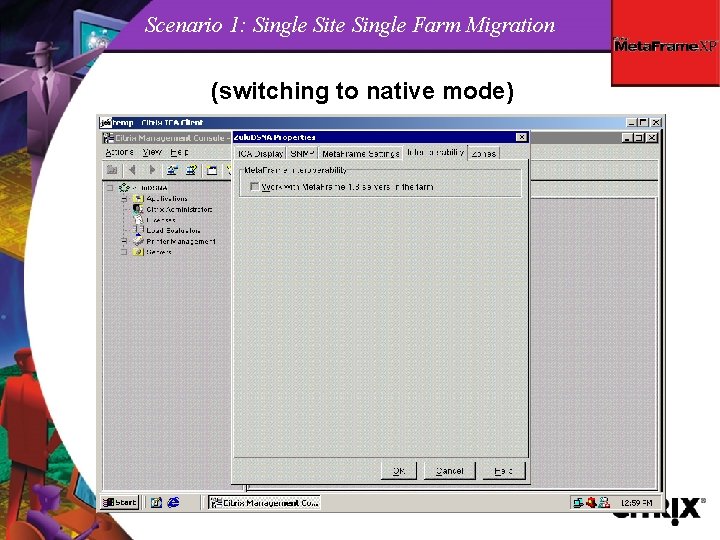720x540 pixels.
Task: Click the computer with question mark icon
Action: click(x=191, y=170)
